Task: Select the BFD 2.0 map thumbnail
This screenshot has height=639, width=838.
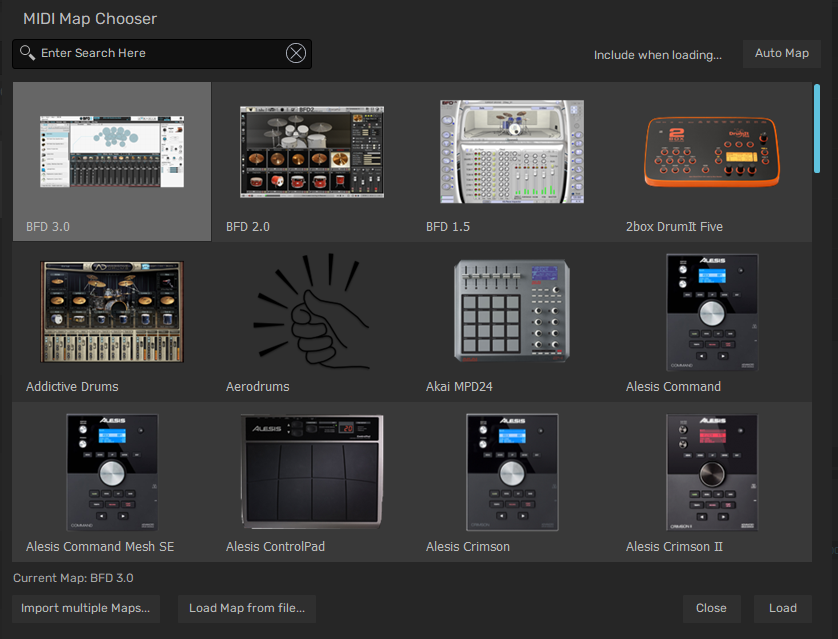Action: click(312, 152)
